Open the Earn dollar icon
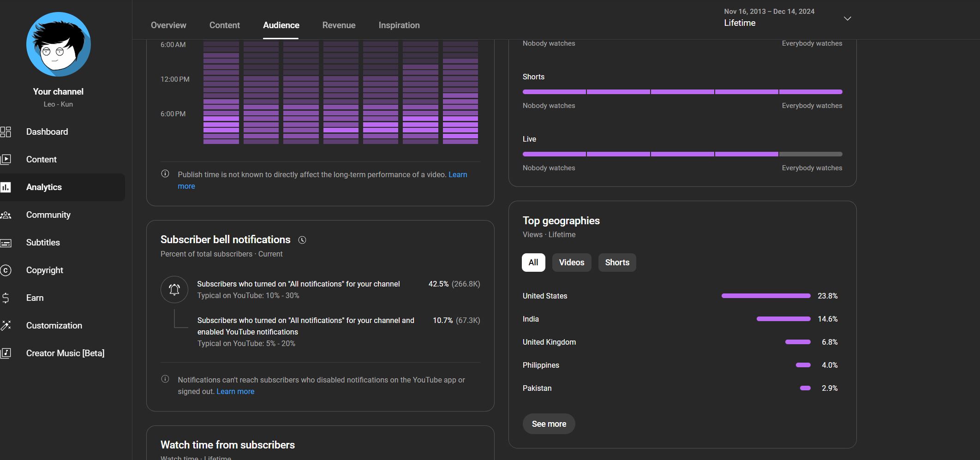The width and height of the screenshot is (980, 460). 6,298
